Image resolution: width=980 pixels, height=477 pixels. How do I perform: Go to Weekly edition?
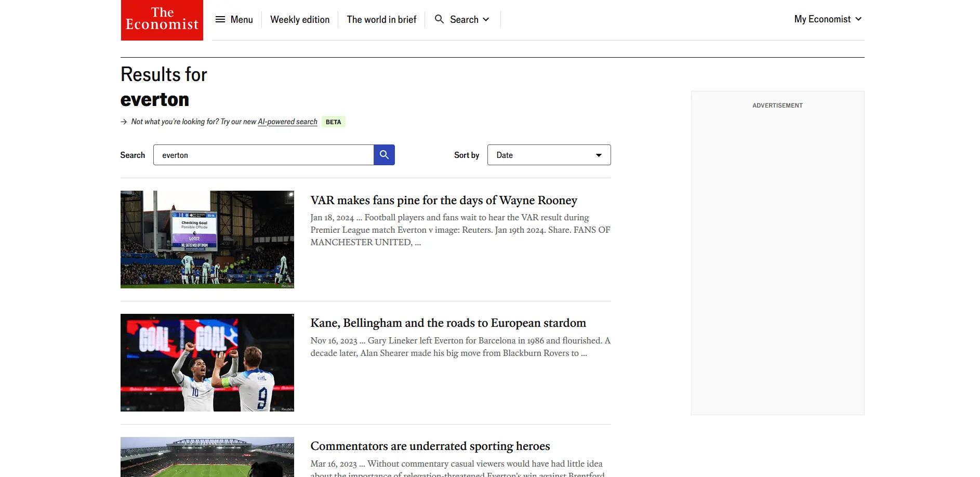tap(300, 20)
